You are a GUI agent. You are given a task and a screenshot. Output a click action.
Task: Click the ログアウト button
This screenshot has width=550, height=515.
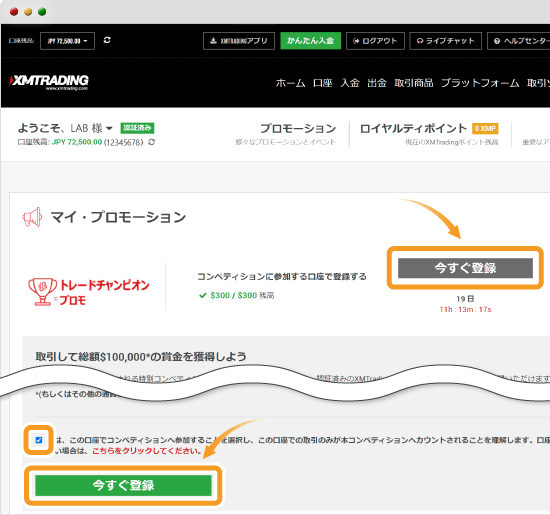coord(375,41)
